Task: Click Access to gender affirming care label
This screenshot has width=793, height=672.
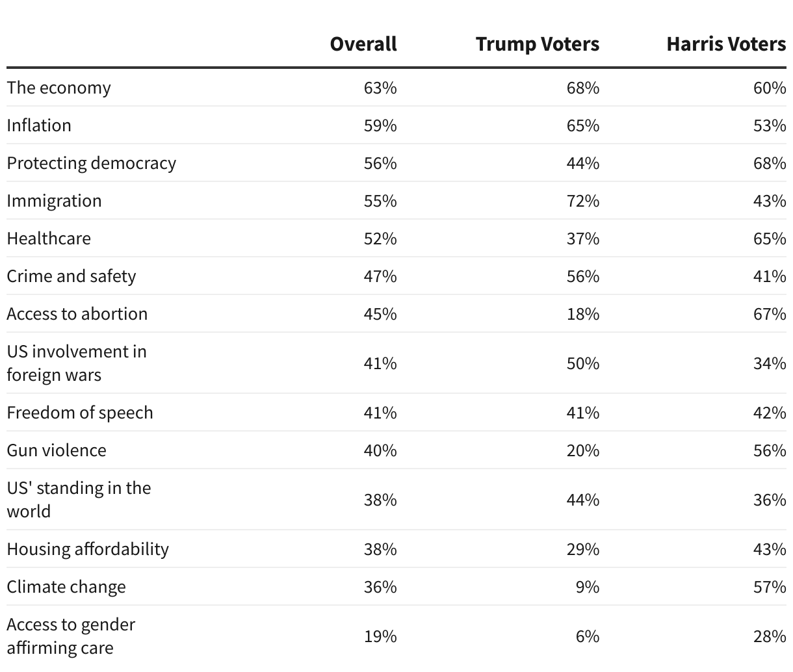Action: coord(71,636)
